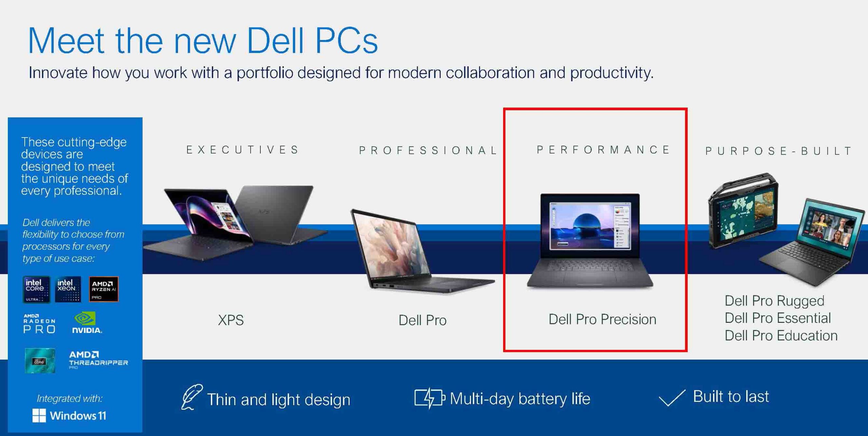The image size is (868, 436).
Task: Click the Dell Pro Education text
Action: coord(781,336)
